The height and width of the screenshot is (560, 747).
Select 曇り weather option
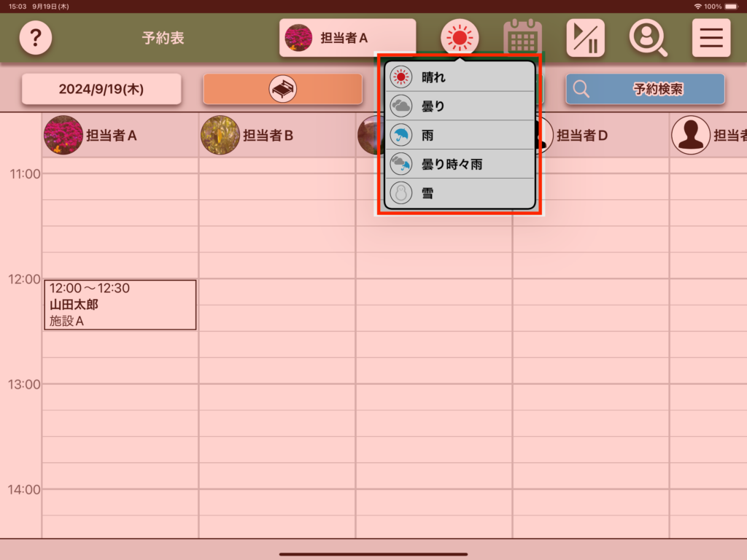(x=460, y=106)
